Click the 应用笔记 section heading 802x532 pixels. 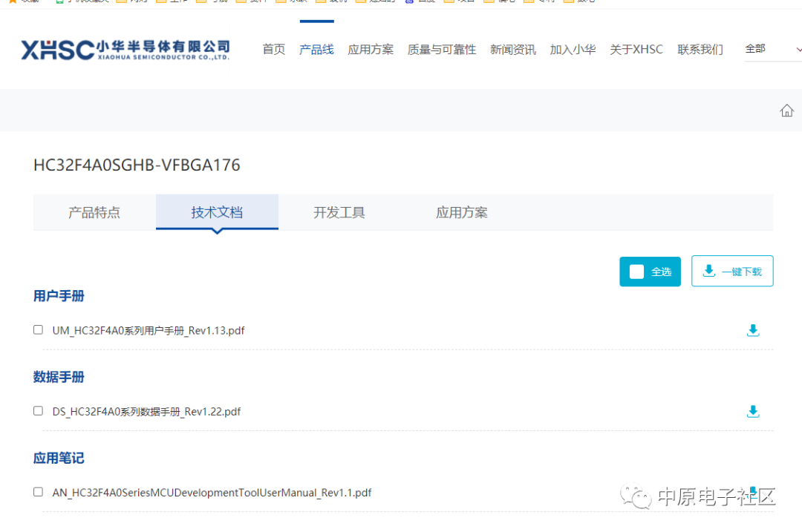coord(59,458)
